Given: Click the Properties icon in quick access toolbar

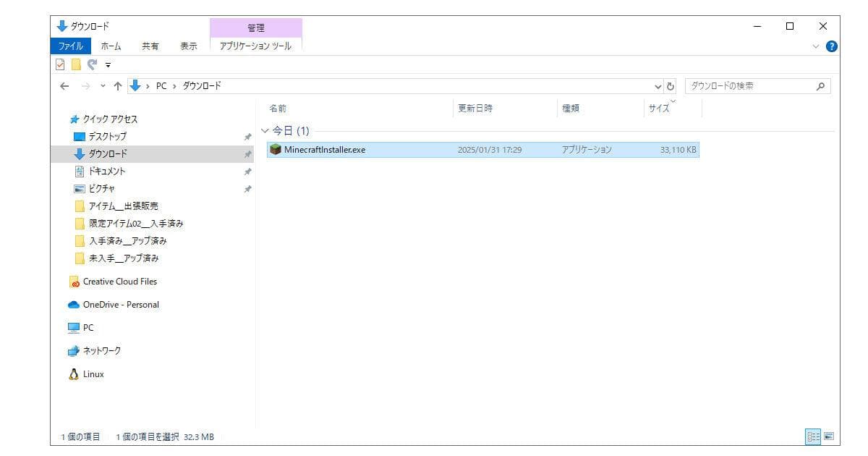Looking at the screenshot, I should [x=61, y=64].
